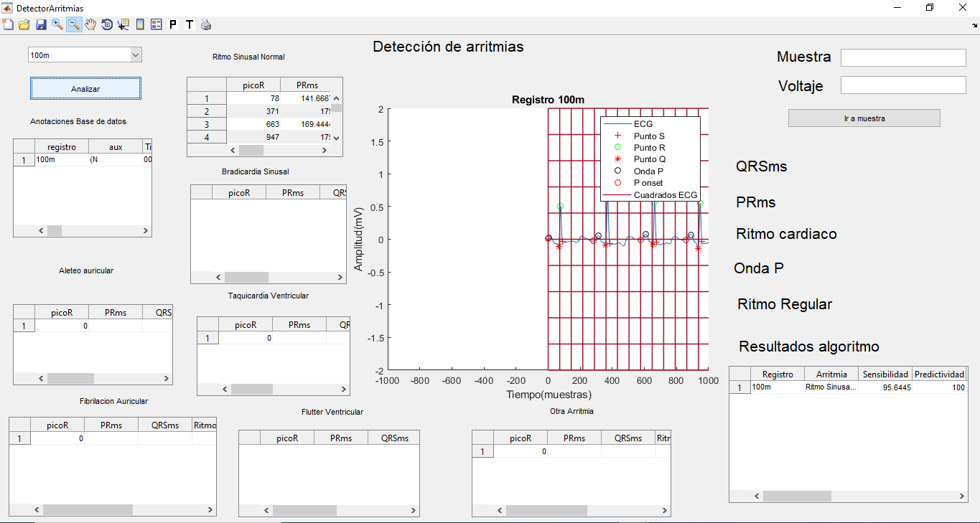Screen dimensions: 980x523
Task: Click the Voltaje input field
Action: tap(903, 85)
